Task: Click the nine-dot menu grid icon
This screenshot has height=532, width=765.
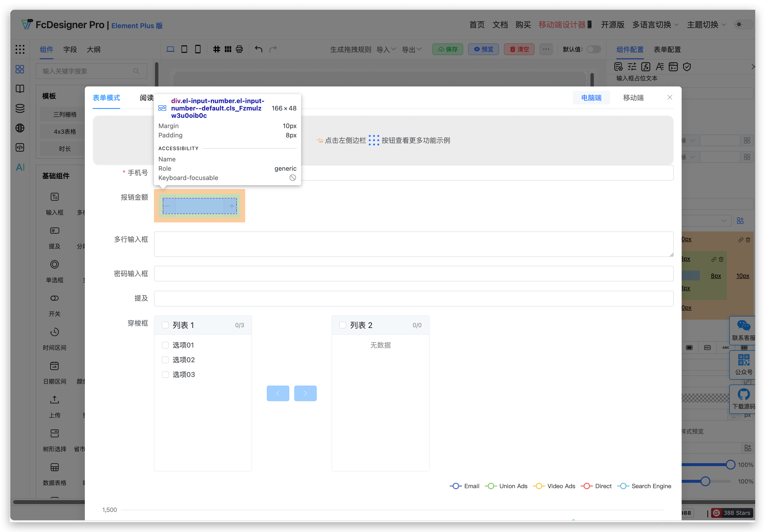Action: pyautogui.click(x=20, y=49)
